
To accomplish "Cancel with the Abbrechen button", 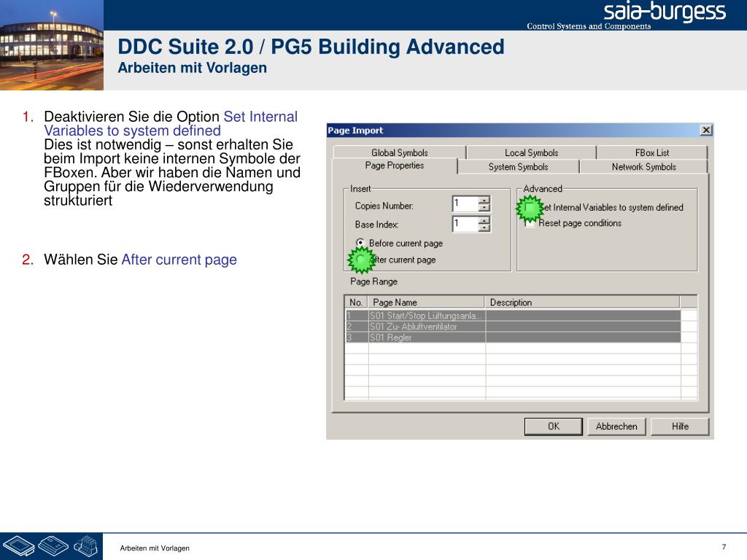I will (x=616, y=426).
